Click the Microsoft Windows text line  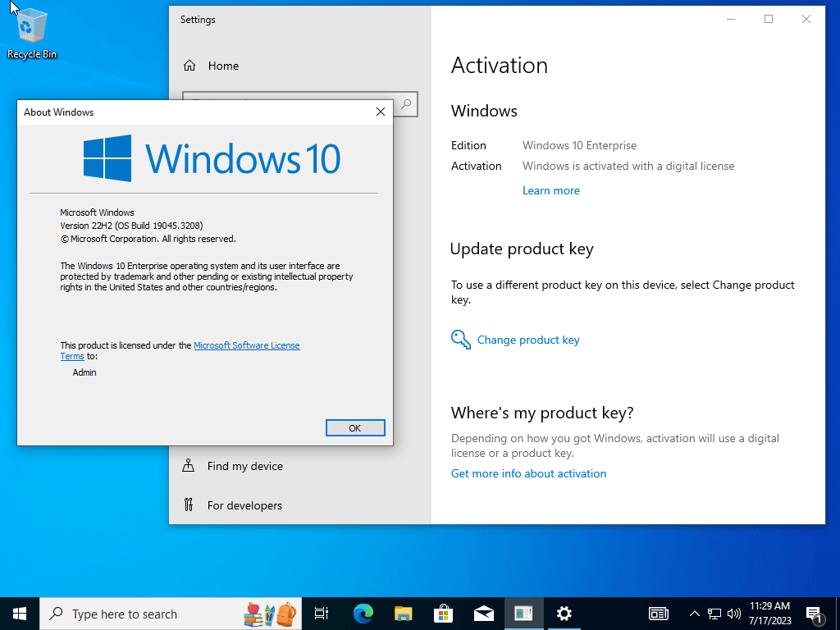tap(97, 212)
